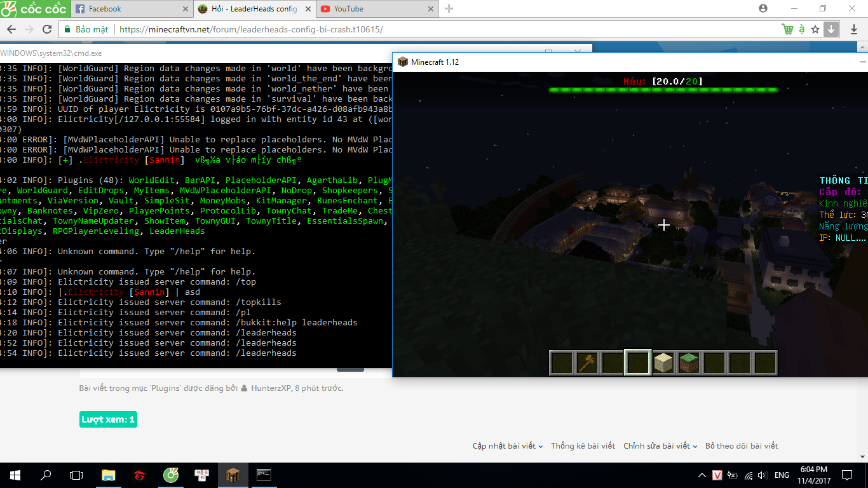Image resolution: width=868 pixels, height=488 pixels.
Task: Open the red-and-white app on taskbar
Action: [x=202, y=475]
